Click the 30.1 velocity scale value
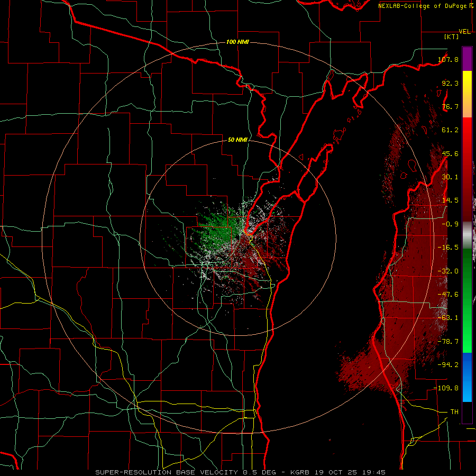 [x=450, y=177]
